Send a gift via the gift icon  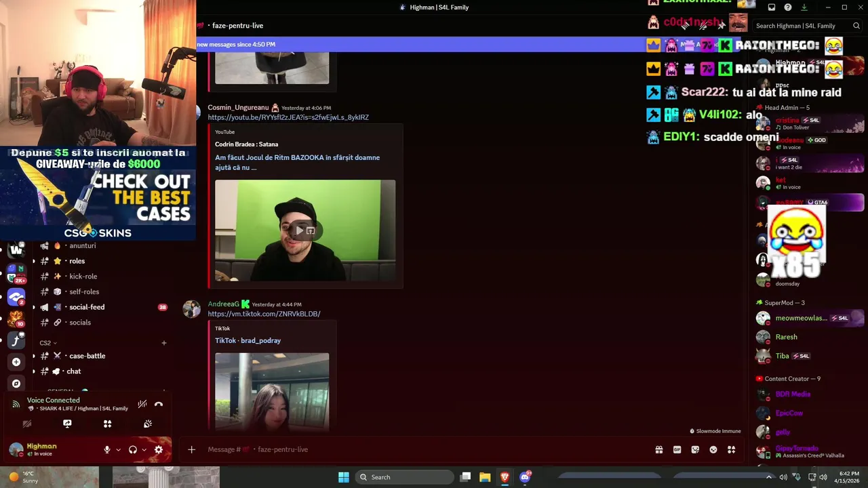(658, 449)
